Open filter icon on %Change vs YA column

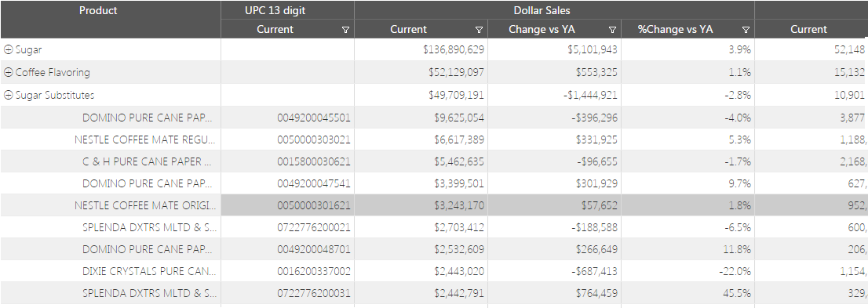click(x=746, y=30)
